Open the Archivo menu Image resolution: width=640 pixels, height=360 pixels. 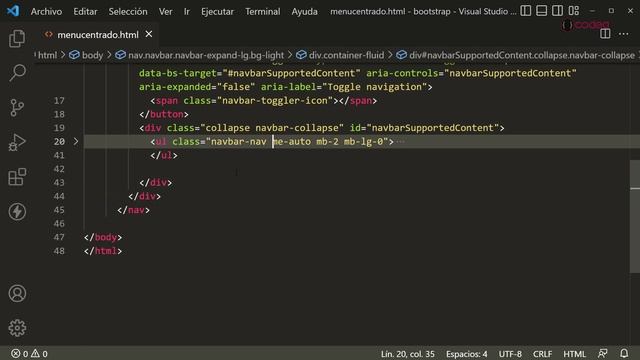click(47, 11)
